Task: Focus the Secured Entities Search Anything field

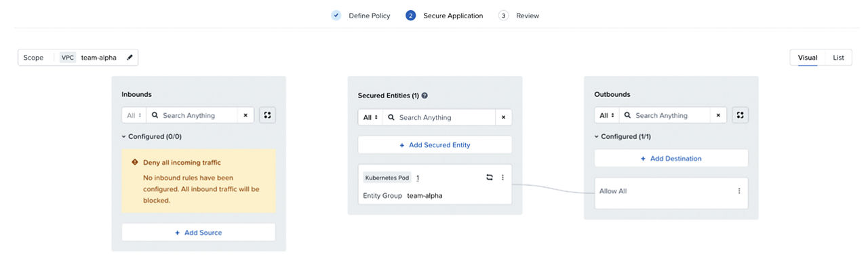Action: pyautogui.click(x=439, y=117)
